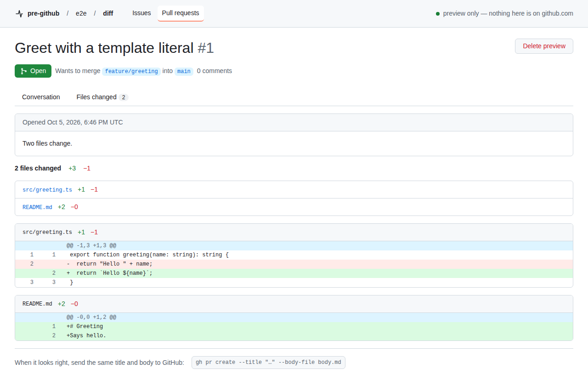Screen dimensions: 588x380
Task: Click the added line "+Says hello."
Action: coord(294,335)
